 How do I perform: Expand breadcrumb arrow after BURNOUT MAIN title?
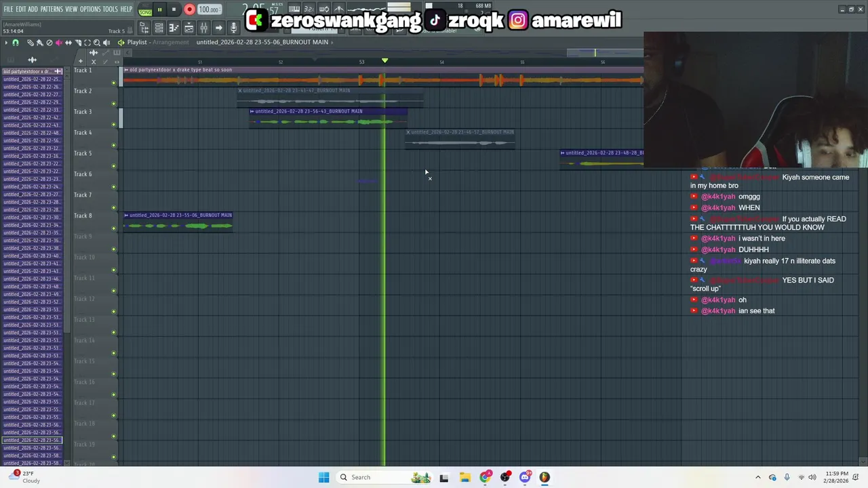coord(332,42)
